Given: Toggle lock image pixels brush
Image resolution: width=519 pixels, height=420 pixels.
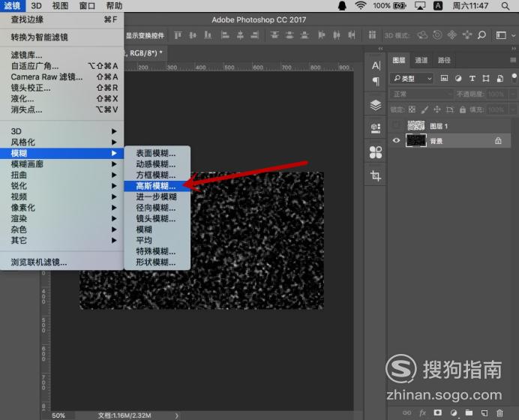Looking at the screenshot, I should [425, 109].
